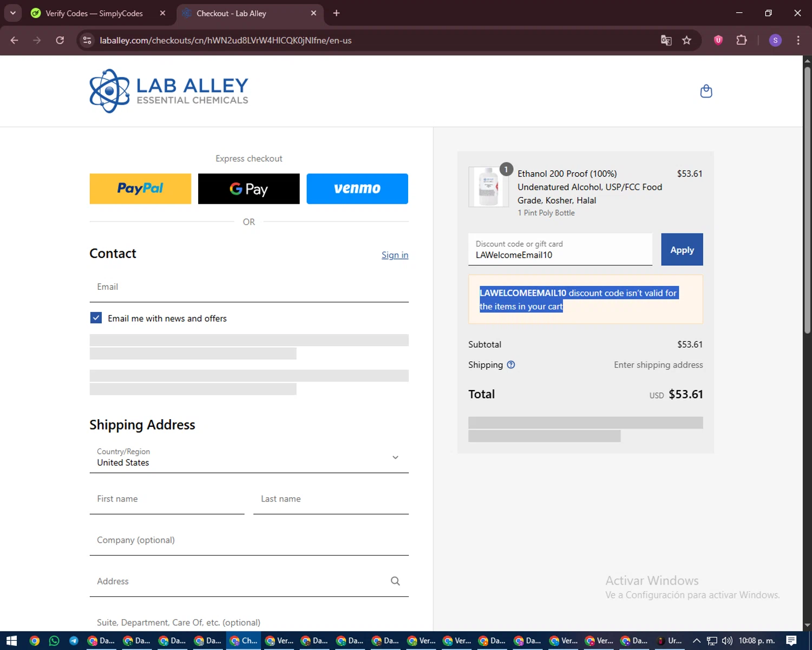Pay with Google Pay
The width and height of the screenshot is (812, 650).
pos(248,188)
